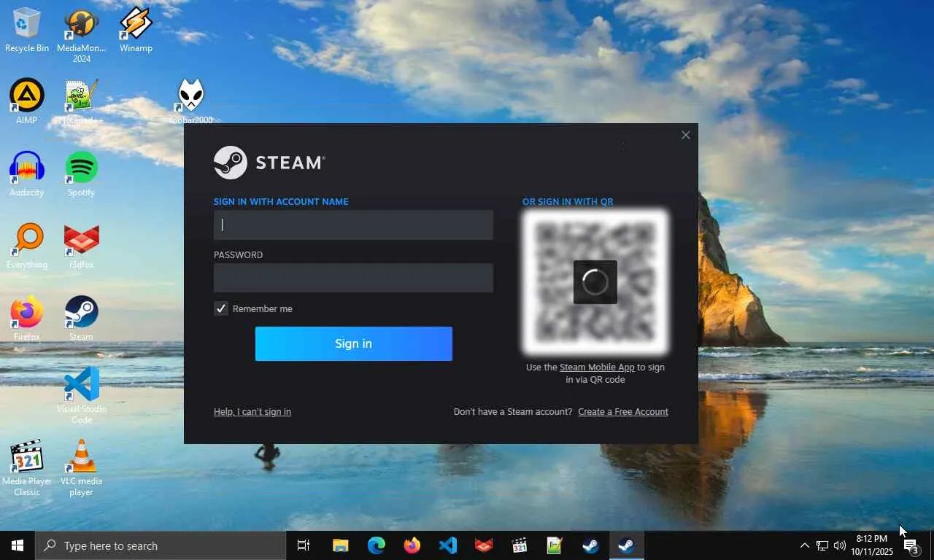Select the AIMP desktop shortcut
Viewport: 934px width, 560px height.
(27, 102)
